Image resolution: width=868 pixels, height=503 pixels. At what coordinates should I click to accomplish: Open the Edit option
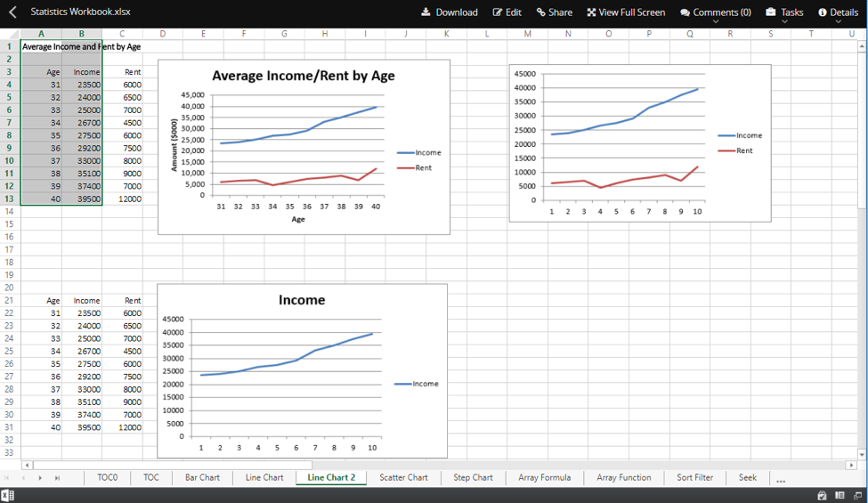(507, 12)
